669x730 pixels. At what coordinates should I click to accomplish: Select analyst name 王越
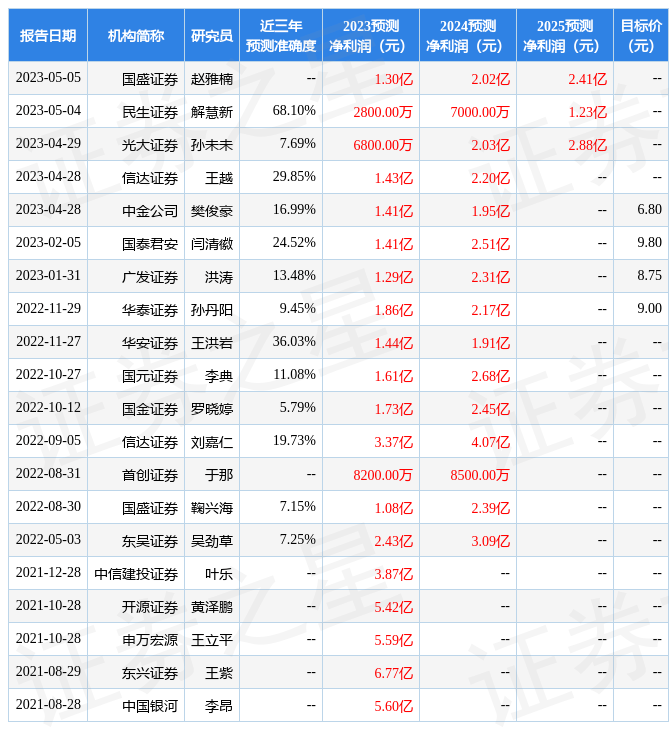pos(219,178)
